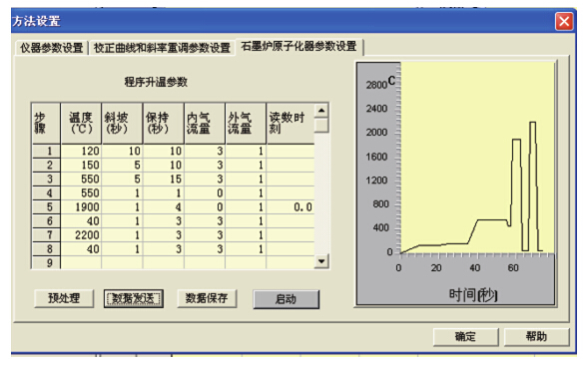Close the 方法设置 dialog window
The height and width of the screenshot is (365, 588).
[564, 21]
